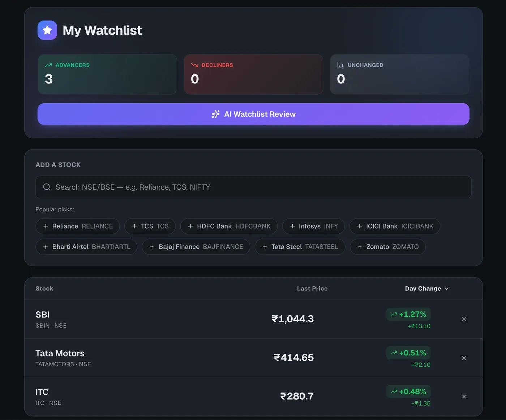Click the star logo beside My Watchlist

click(47, 30)
